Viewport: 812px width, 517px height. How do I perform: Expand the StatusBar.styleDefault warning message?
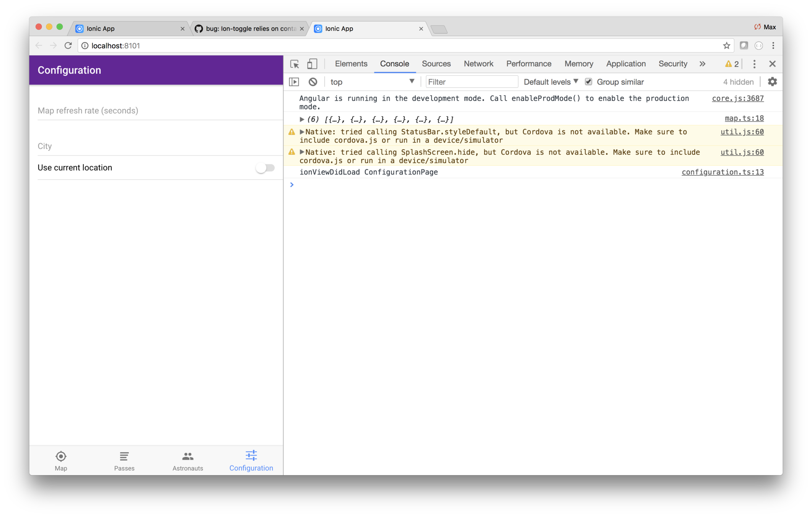click(x=302, y=132)
